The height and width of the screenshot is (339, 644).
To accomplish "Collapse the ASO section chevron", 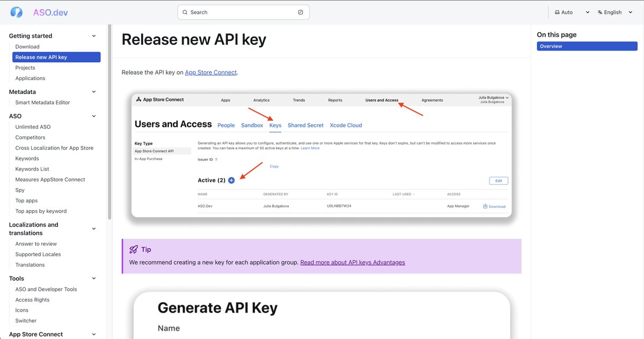I will click(x=94, y=116).
